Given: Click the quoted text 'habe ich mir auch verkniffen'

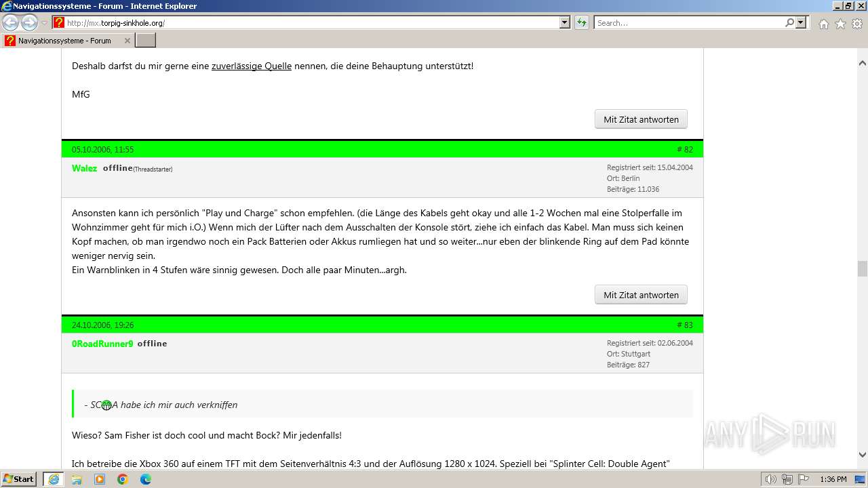Looking at the screenshot, I should (179, 405).
